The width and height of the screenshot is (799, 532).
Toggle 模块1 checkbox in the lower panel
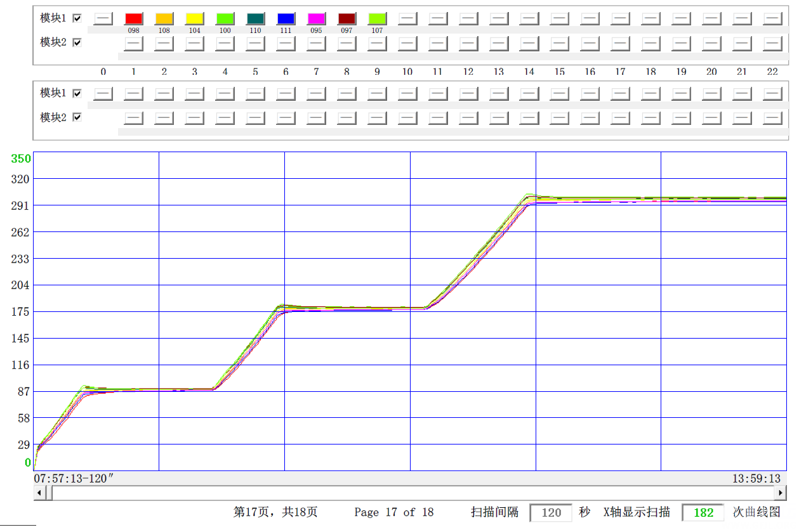[77, 93]
